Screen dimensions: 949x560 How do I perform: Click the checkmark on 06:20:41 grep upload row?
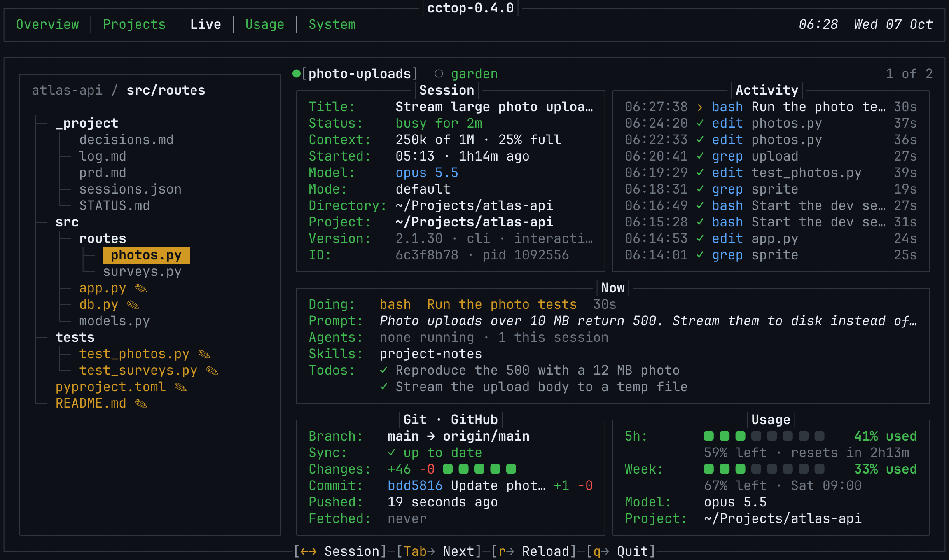click(x=700, y=156)
